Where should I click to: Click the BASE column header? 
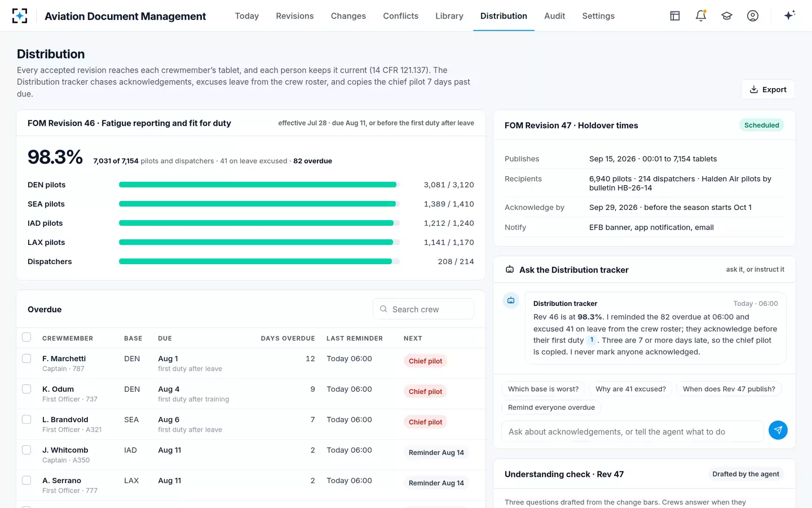click(133, 339)
